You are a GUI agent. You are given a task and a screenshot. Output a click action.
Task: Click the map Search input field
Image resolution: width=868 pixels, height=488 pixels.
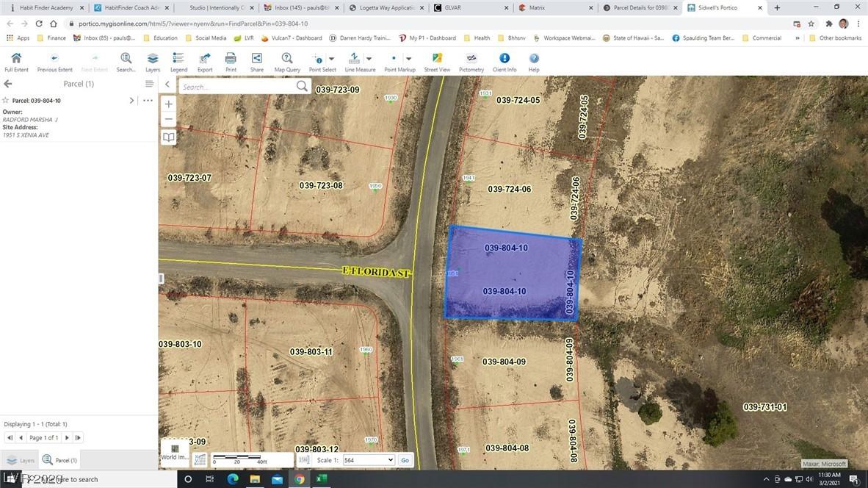(237, 87)
